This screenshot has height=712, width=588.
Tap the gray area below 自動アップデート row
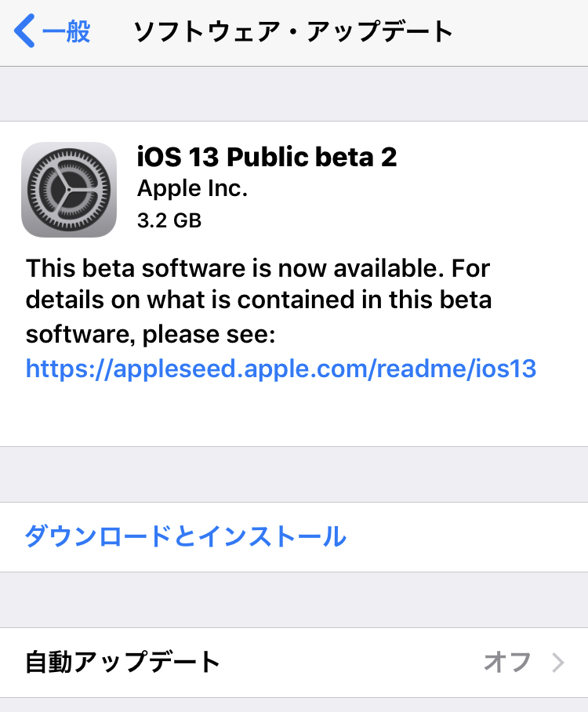coord(294,705)
